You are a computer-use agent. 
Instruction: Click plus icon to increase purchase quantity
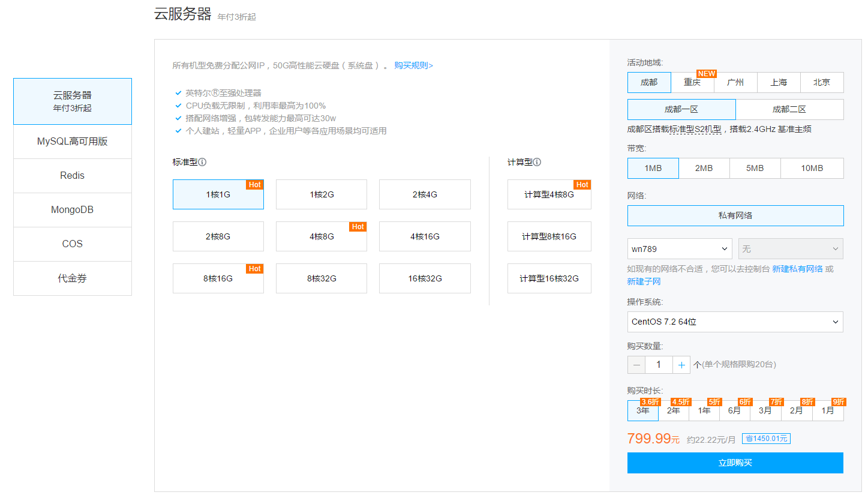tap(681, 365)
